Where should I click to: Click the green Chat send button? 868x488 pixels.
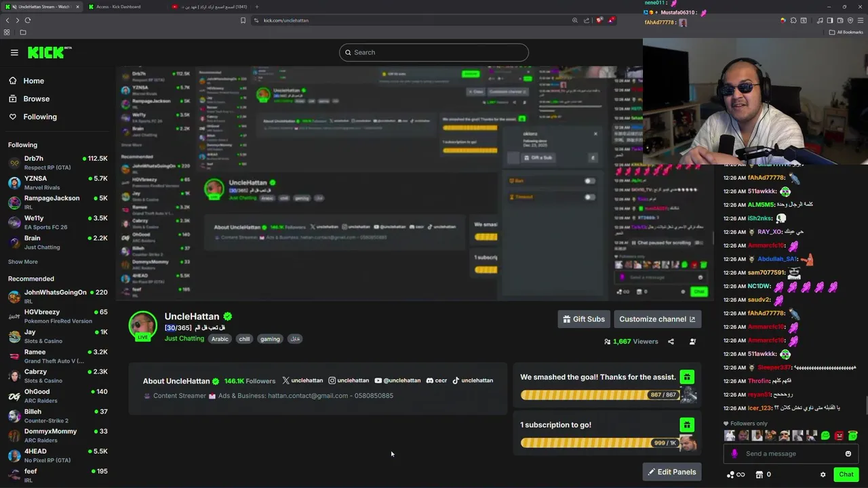(x=846, y=474)
